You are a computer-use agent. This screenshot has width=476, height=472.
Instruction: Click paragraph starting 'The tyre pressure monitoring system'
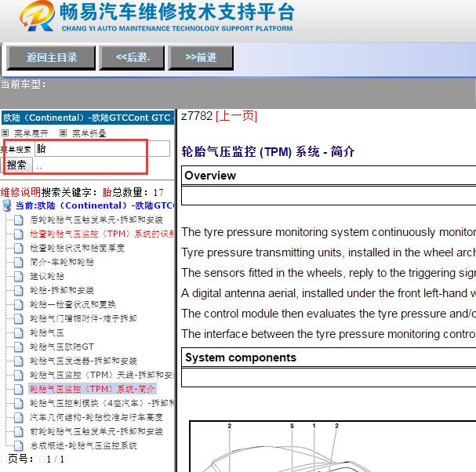pos(329,232)
